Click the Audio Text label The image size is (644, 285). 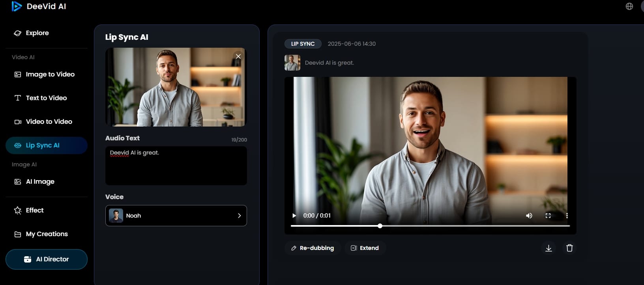tap(122, 138)
